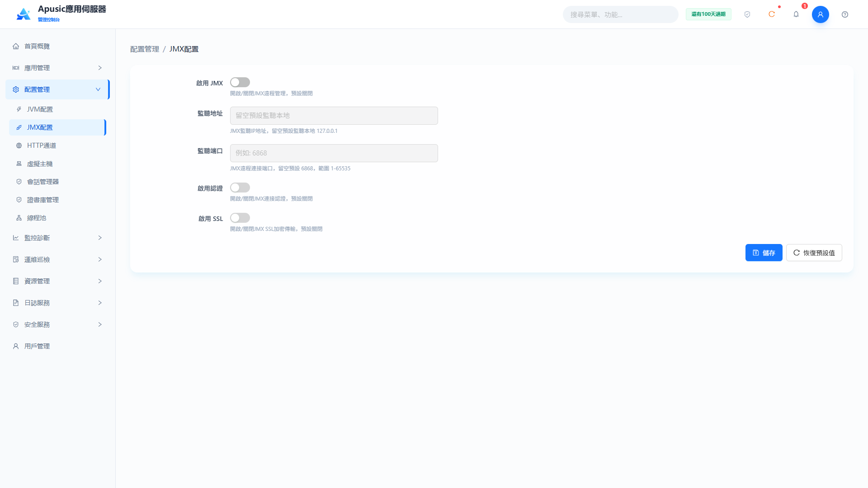
Task: Toggle the 啟用認證 switch
Action: pos(240,188)
